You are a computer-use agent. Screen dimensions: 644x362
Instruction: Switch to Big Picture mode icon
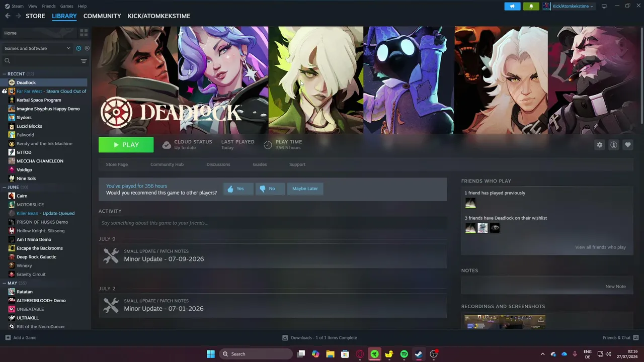(x=604, y=6)
